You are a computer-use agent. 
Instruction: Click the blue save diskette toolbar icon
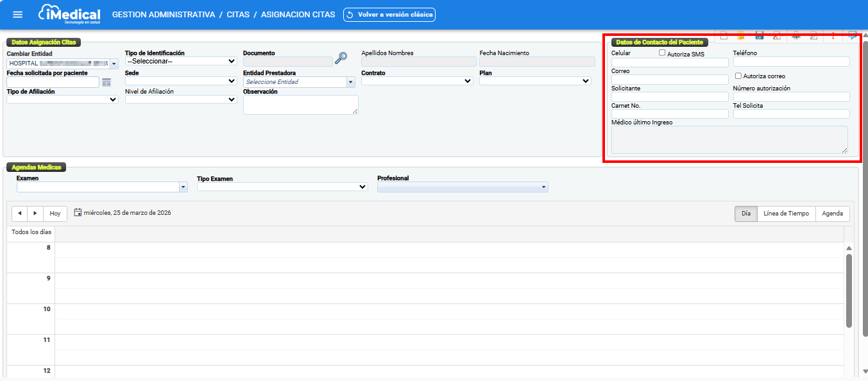point(760,36)
